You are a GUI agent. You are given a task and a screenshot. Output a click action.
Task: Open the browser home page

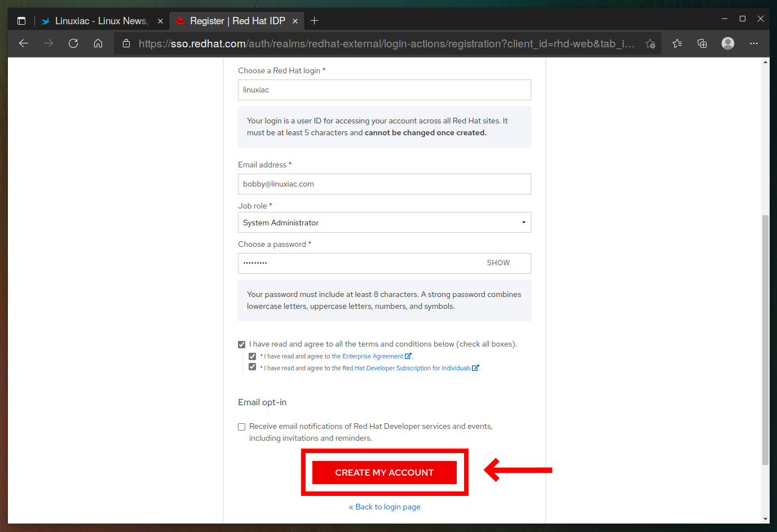tap(98, 43)
